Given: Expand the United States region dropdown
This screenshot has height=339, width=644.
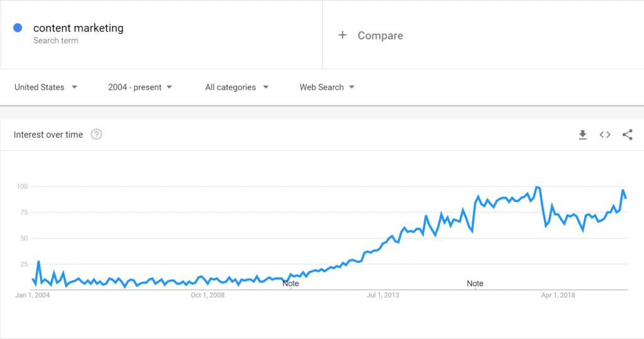Looking at the screenshot, I should point(45,87).
